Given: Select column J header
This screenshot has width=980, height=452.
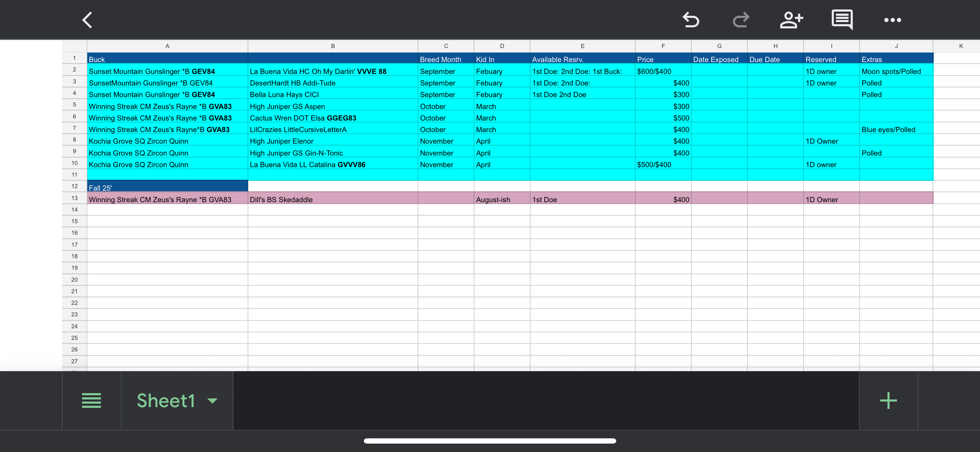Looking at the screenshot, I should pos(896,46).
